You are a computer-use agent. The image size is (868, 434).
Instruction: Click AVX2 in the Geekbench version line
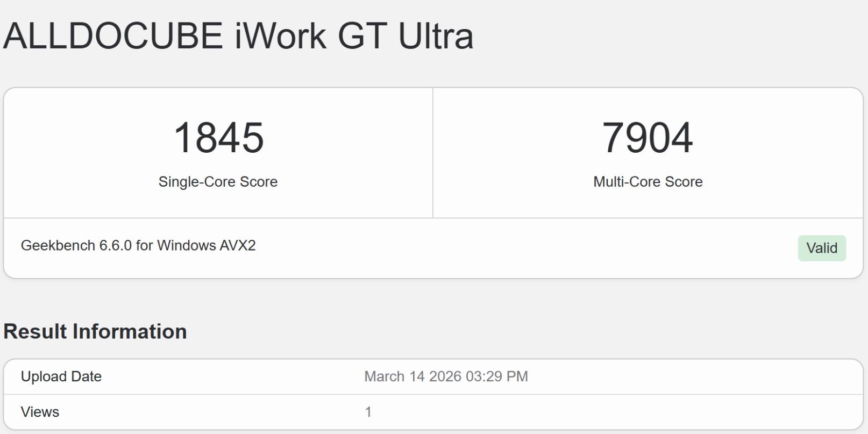point(238,245)
